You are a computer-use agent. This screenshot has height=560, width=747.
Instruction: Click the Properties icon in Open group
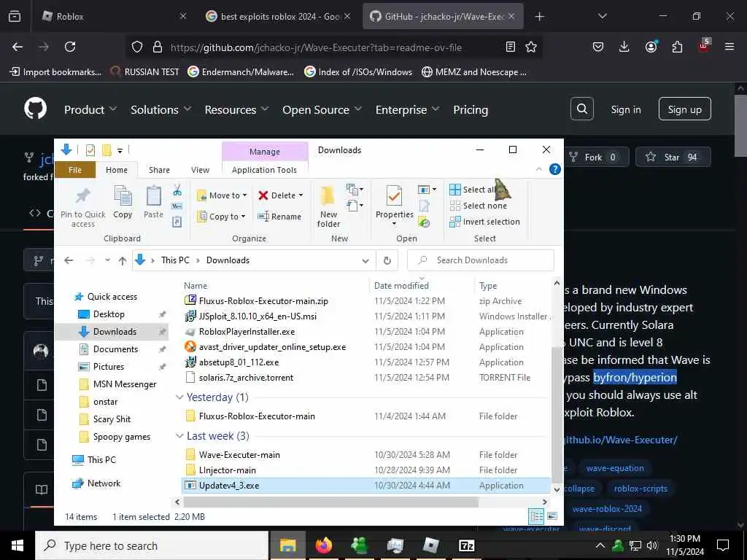pyautogui.click(x=394, y=196)
